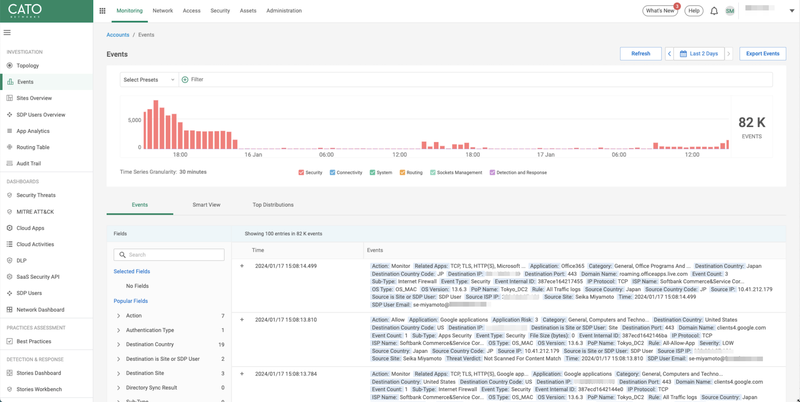Screen dimensions: 800x402
Task: Expand the Authentication Type field
Action: pyautogui.click(x=119, y=330)
